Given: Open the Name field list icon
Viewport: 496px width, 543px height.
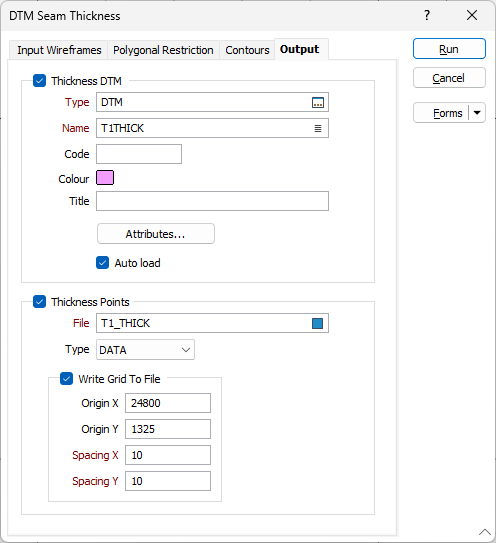Looking at the screenshot, I should pyautogui.click(x=318, y=128).
